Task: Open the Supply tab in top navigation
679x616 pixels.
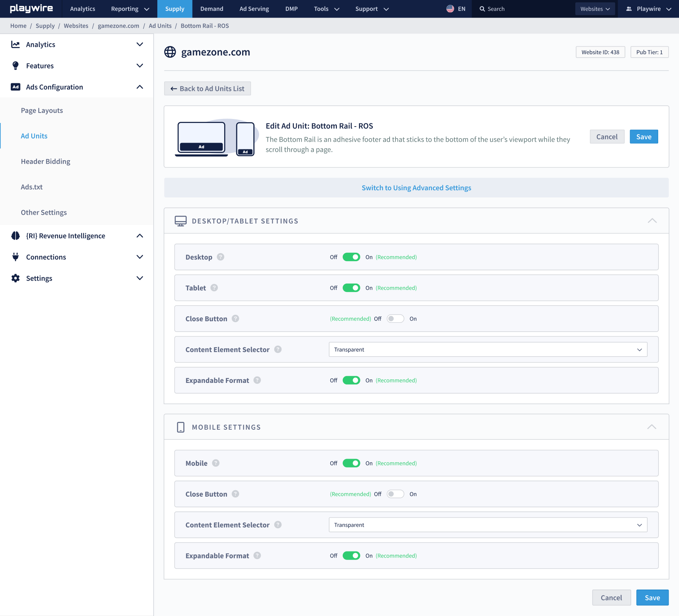Action: click(x=175, y=9)
